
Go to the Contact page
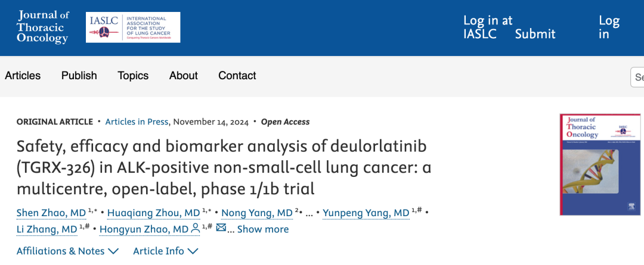click(x=237, y=76)
